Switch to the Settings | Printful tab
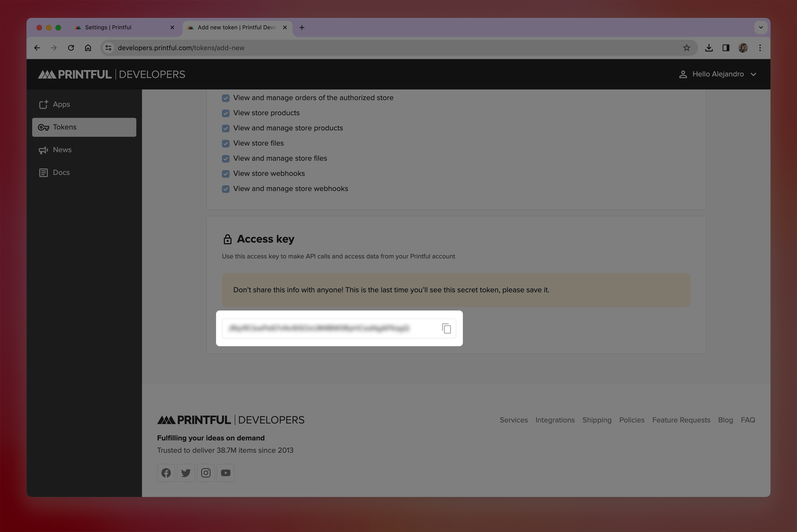 pos(108,27)
